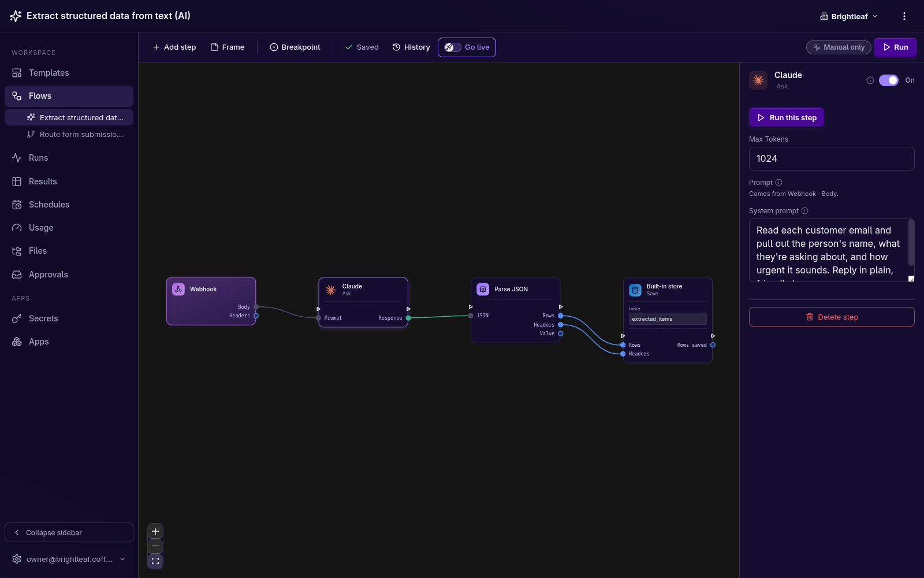Open Secrets under Apps

click(x=69, y=318)
